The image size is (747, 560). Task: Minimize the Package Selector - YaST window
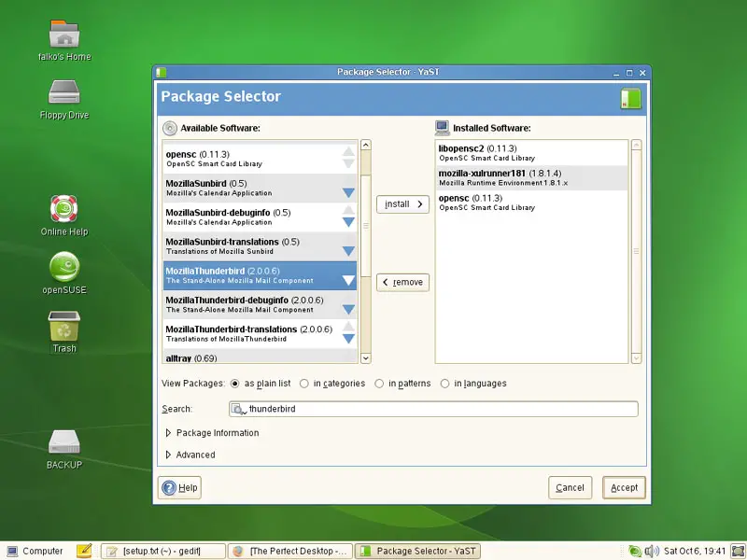click(616, 73)
